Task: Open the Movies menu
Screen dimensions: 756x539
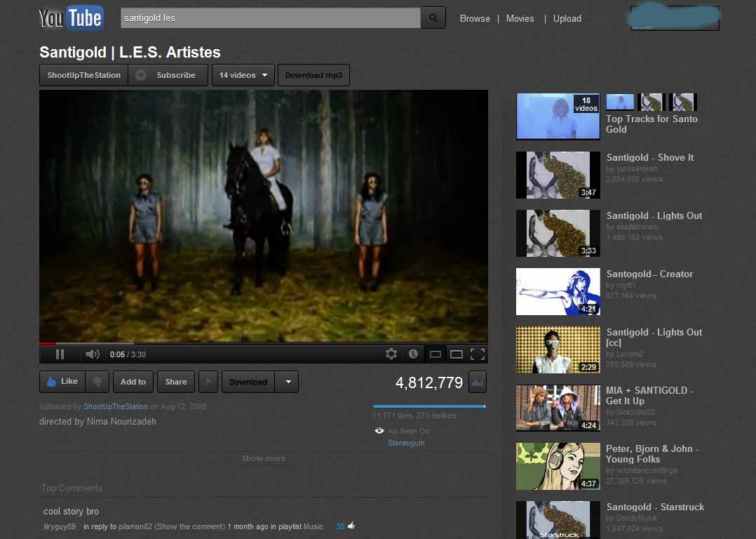Action: pos(520,18)
